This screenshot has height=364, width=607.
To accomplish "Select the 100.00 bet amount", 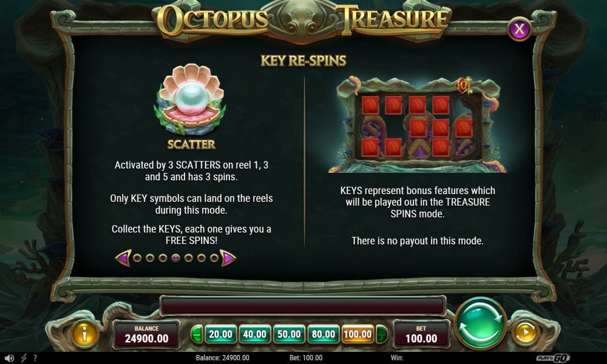I will coord(358,334).
